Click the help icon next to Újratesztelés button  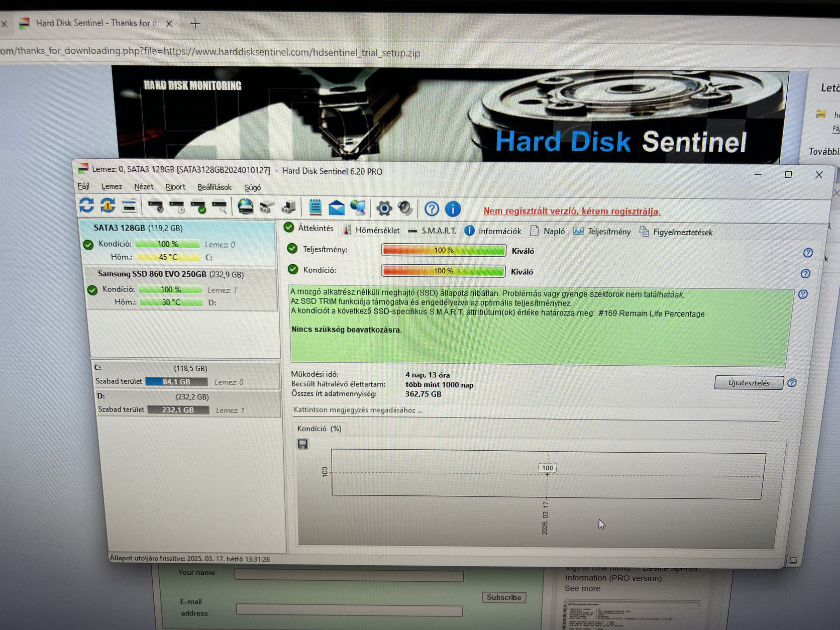click(792, 383)
